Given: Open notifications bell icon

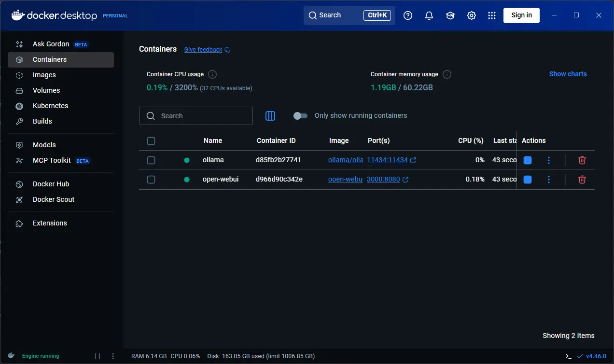Looking at the screenshot, I should [429, 15].
